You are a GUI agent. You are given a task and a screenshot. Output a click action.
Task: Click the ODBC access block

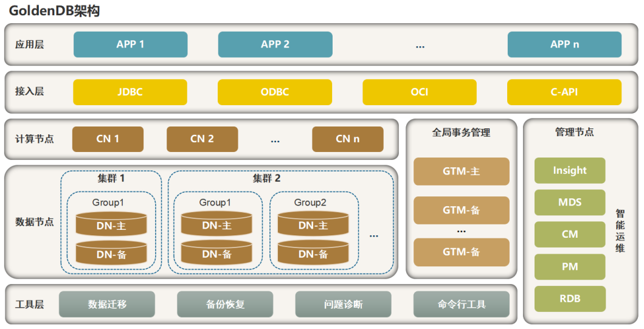[275, 92]
